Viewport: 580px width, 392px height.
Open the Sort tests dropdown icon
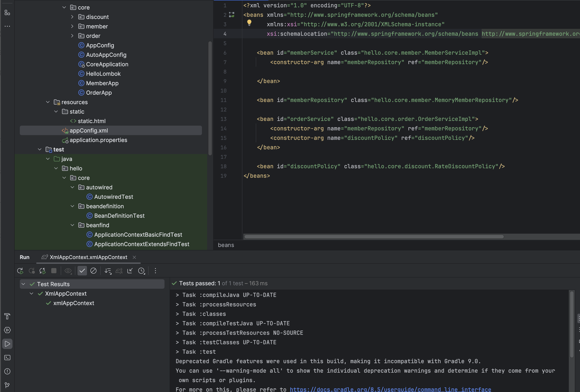[x=108, y=271]
